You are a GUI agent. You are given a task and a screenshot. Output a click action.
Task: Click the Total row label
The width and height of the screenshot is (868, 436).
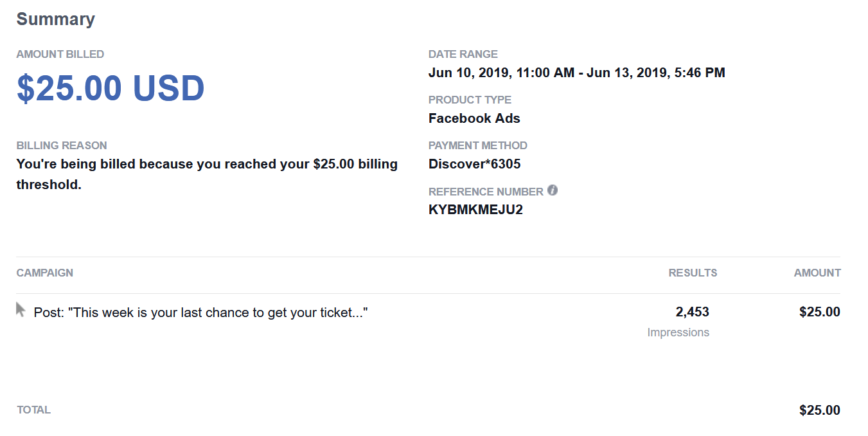[33, 410]
